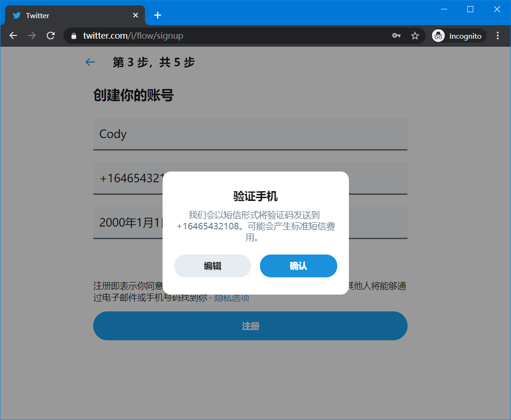Image resolution: width=511 pixels, height=420 pixels.
Task: Click the 注册 signup button
Action: pos(250,326)
